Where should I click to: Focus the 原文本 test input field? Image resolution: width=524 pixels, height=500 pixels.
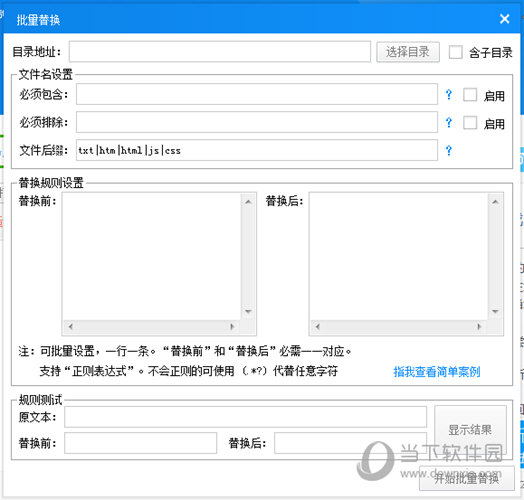[x=245, y=417]
